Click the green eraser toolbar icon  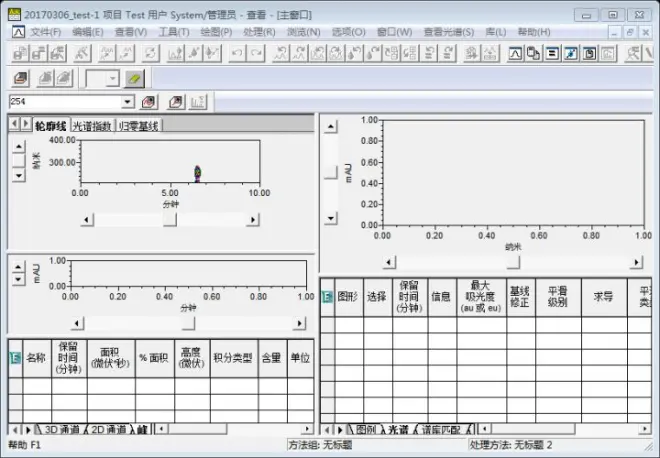134,79
